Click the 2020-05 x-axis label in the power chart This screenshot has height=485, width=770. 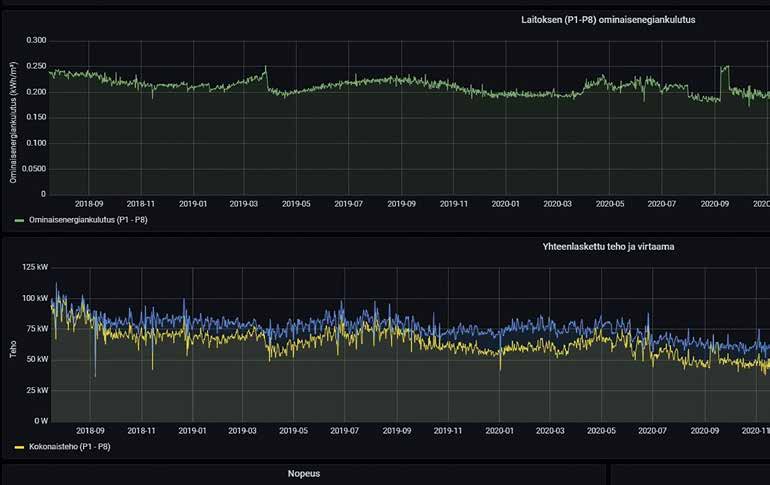pos(601,431)
